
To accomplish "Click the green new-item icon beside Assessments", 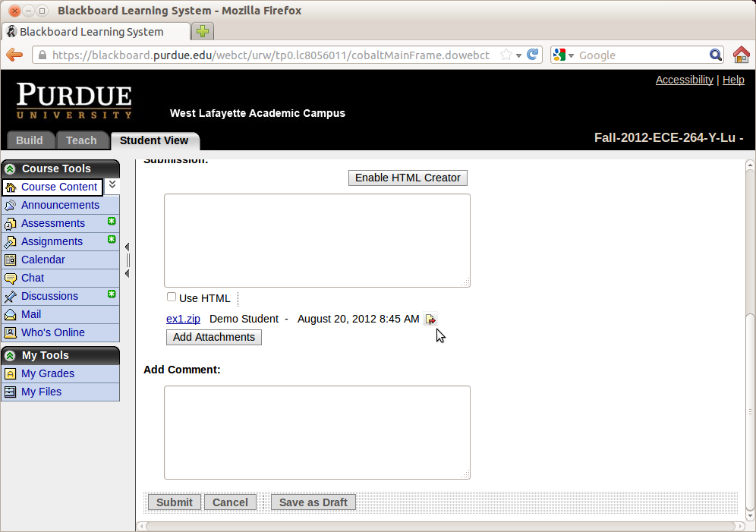I will [x=112, y=222].
